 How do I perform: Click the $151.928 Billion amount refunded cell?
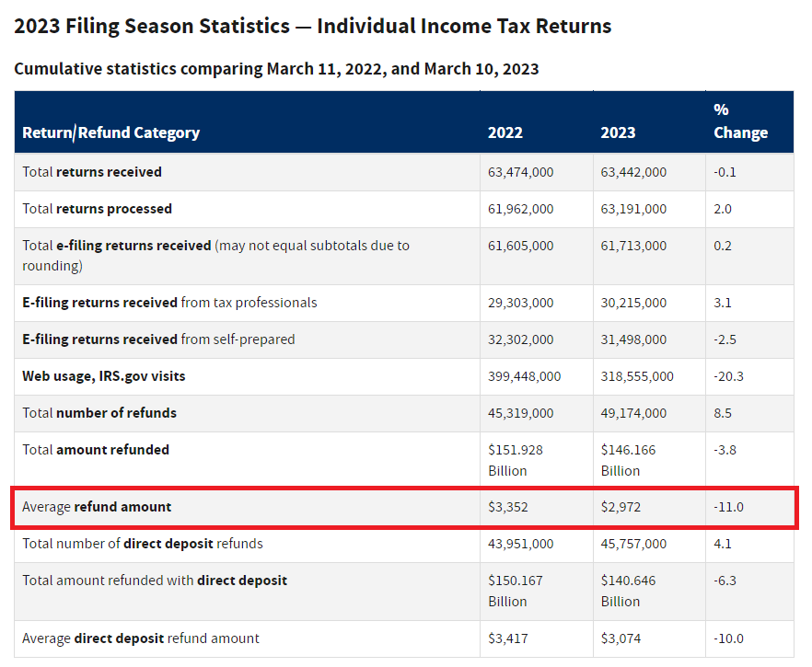click(x=514, y=460)
